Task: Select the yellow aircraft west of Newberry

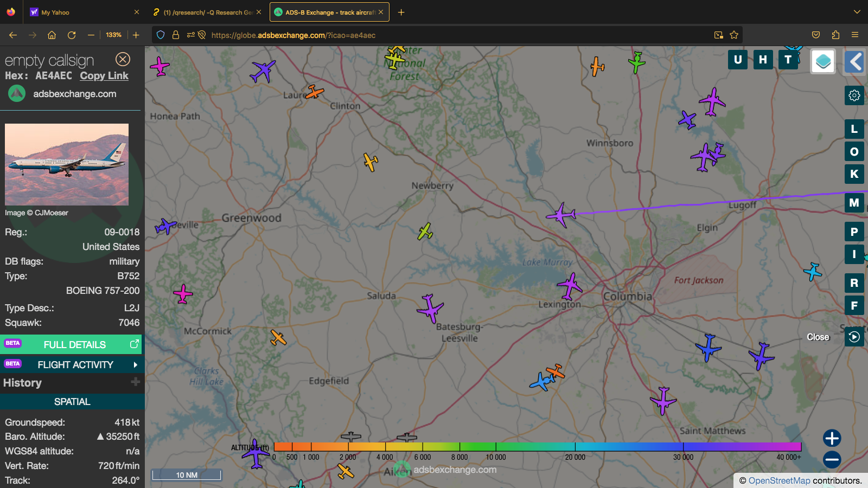Action: 371,162
